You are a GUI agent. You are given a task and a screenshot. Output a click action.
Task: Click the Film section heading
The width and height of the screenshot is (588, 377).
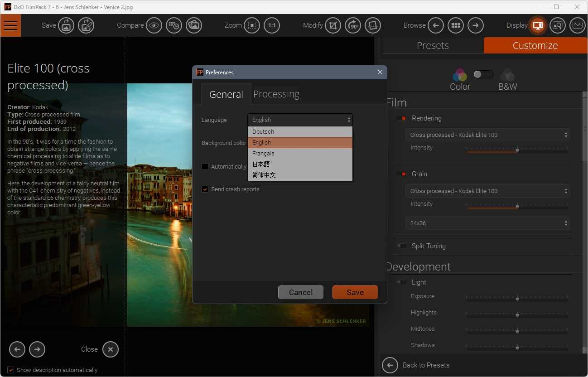coord(397,102)
